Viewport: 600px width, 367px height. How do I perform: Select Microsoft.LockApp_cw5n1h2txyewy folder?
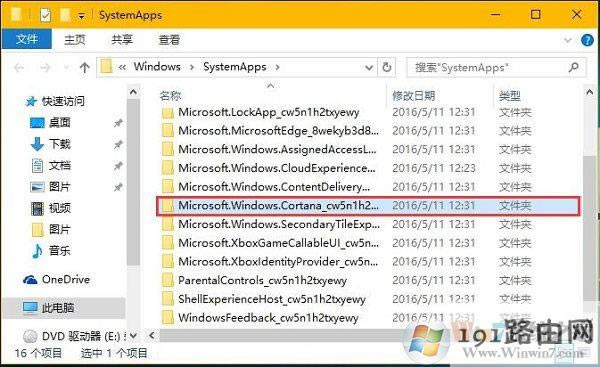[x=269, y=112]
